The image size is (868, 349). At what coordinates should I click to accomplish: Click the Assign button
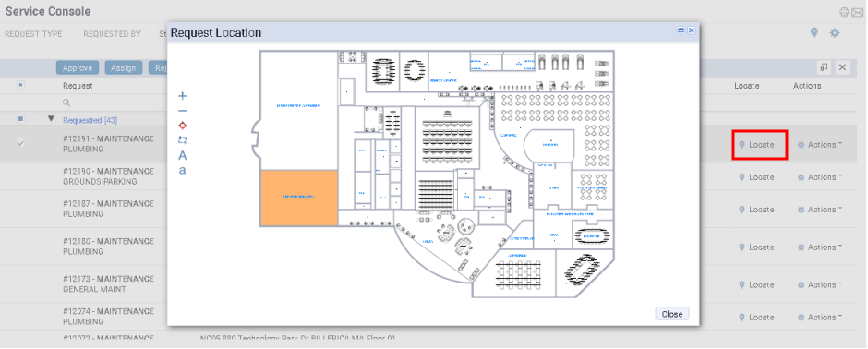(124, 68)
